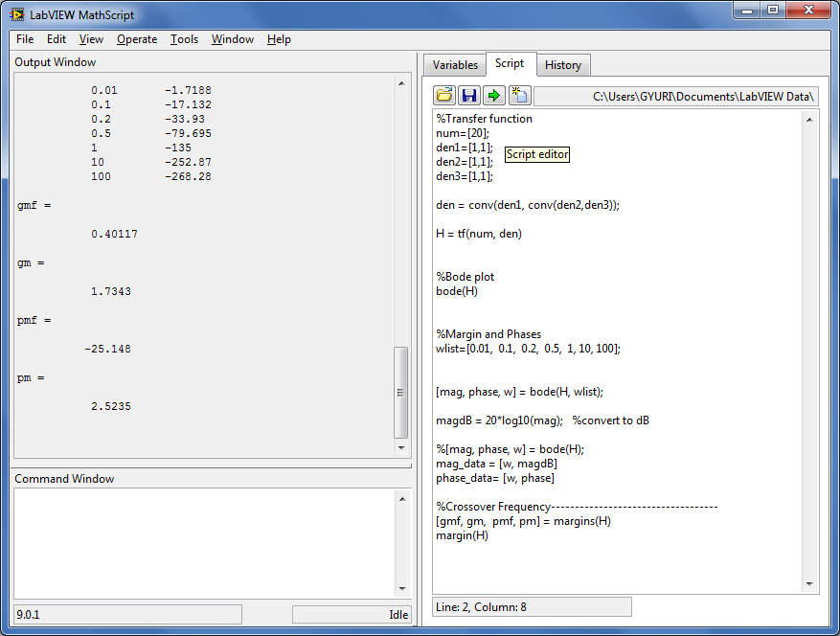
Task: Click the 'phase_data= [w, phase]' line
Action: point(495,478)
